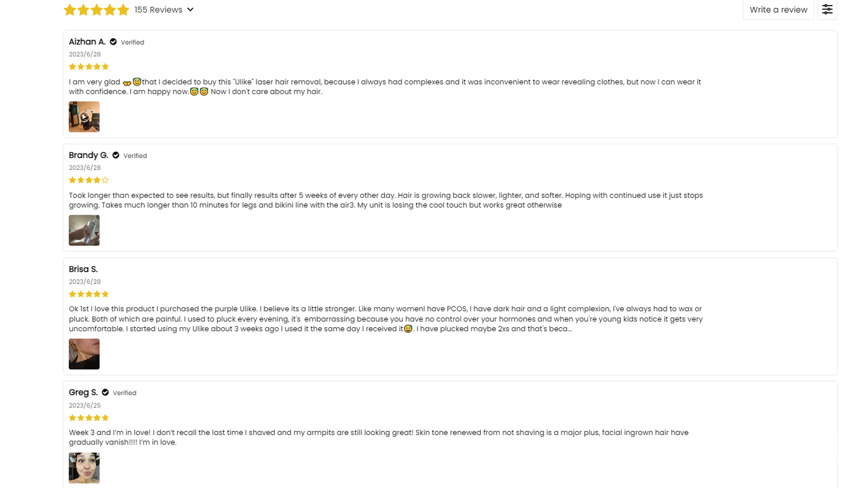
Task: Click Greg S.'s verified checkmark icon
Action: tap(105, 393)
